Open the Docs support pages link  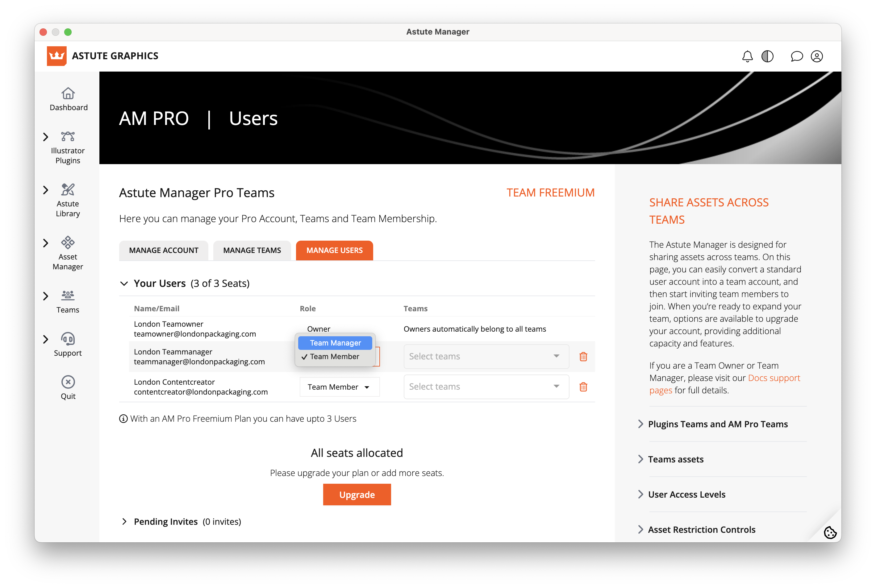773,378
